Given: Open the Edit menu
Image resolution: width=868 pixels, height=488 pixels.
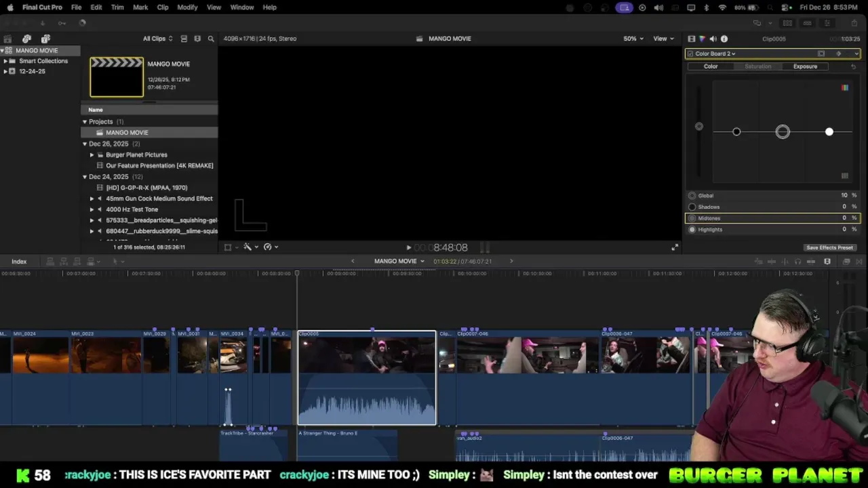Looking at the screenshot, I should 96,7.
